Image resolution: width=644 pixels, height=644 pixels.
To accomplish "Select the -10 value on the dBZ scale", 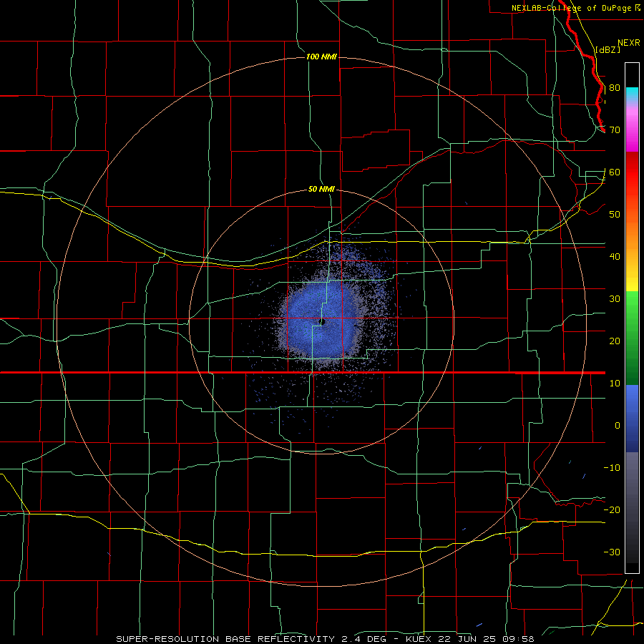I will click(612, 468).
